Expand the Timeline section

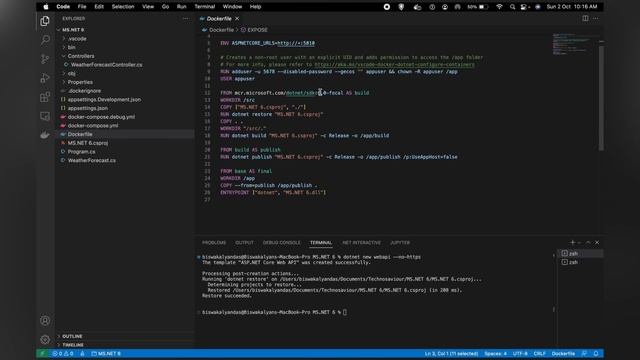click(73, 345)
